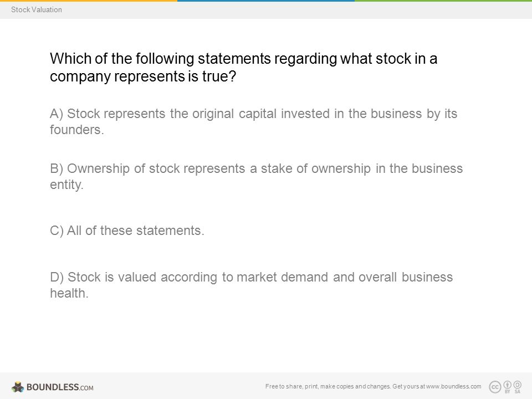Click the orange segment of top color bar
Viewport: 532px width, 399px height.
[89, 1]
